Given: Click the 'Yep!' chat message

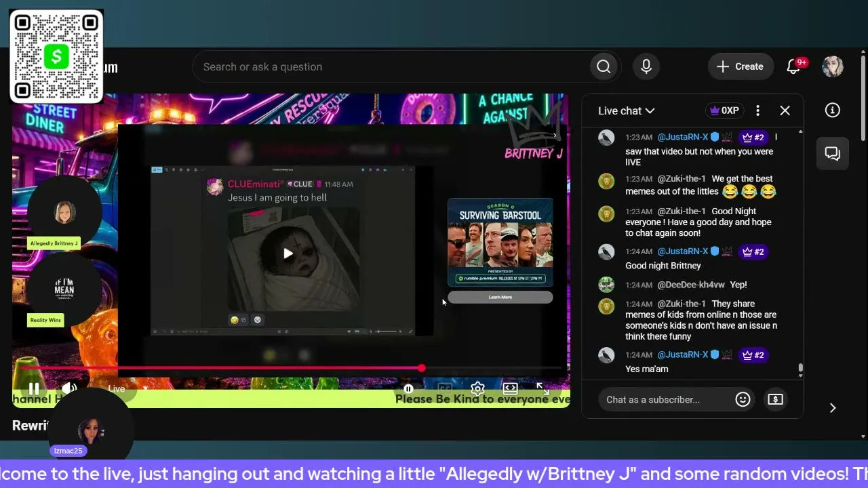Looking at the screenshot, I should pyautogui.click(x=738, y=285).
